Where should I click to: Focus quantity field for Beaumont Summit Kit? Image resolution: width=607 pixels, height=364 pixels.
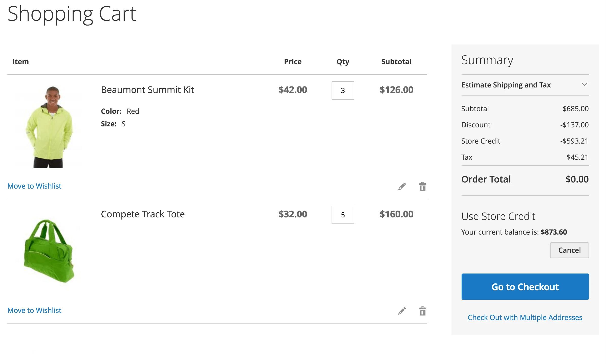[343, 90]
